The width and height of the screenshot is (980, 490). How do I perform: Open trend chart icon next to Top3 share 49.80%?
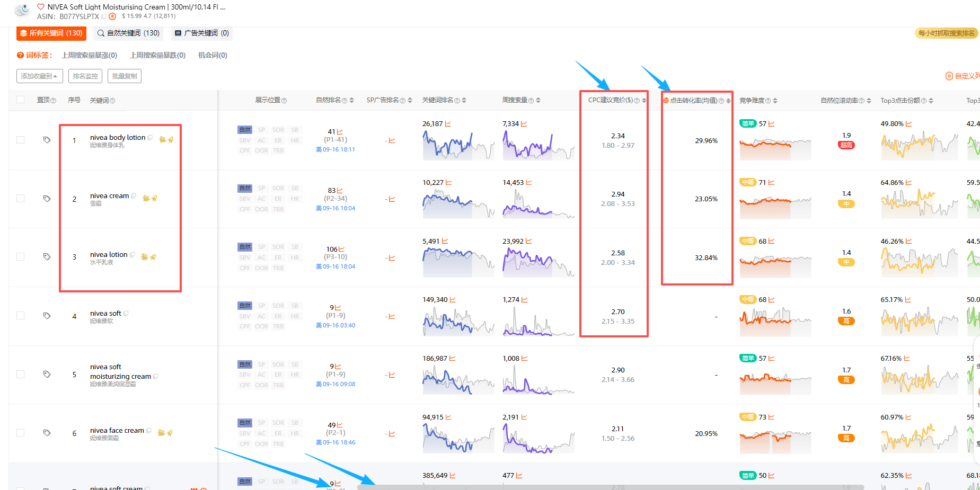click(x=909, y=124)
